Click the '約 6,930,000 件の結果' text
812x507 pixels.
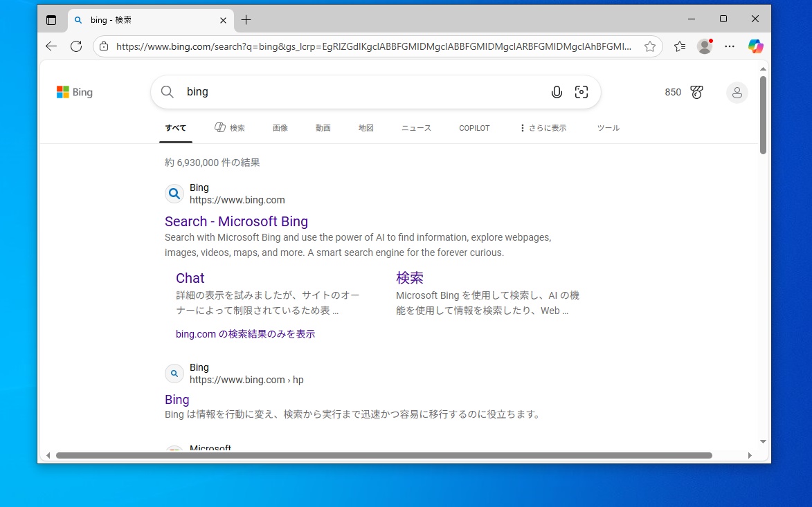point(213,163)
